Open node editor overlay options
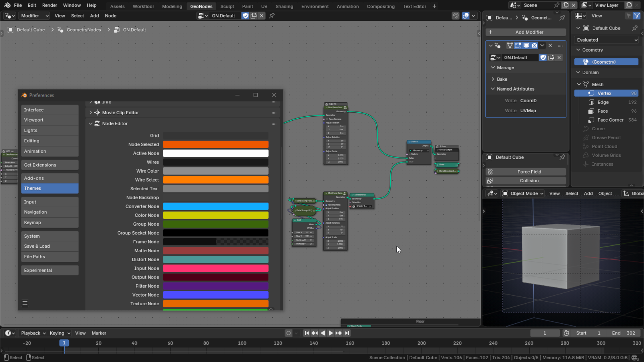Image resolution: width=644 pixels, height=362 pixels. point(473,16)
